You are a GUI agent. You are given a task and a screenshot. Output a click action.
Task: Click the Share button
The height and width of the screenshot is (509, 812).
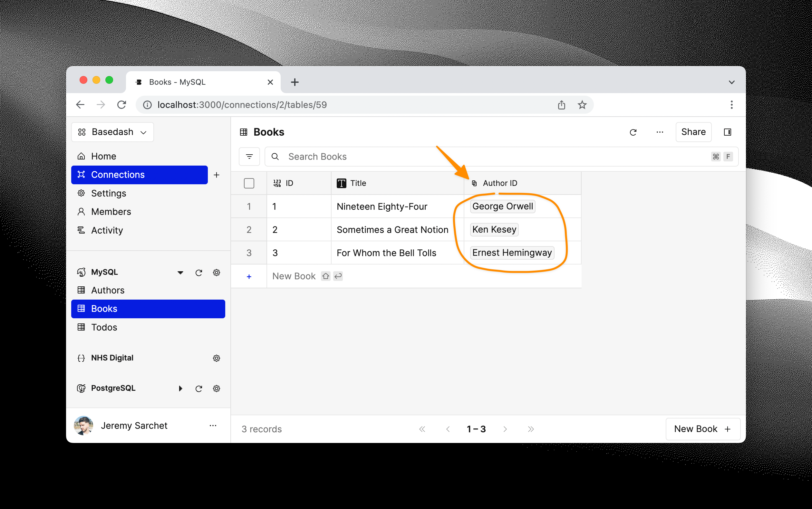click(693, 132)
